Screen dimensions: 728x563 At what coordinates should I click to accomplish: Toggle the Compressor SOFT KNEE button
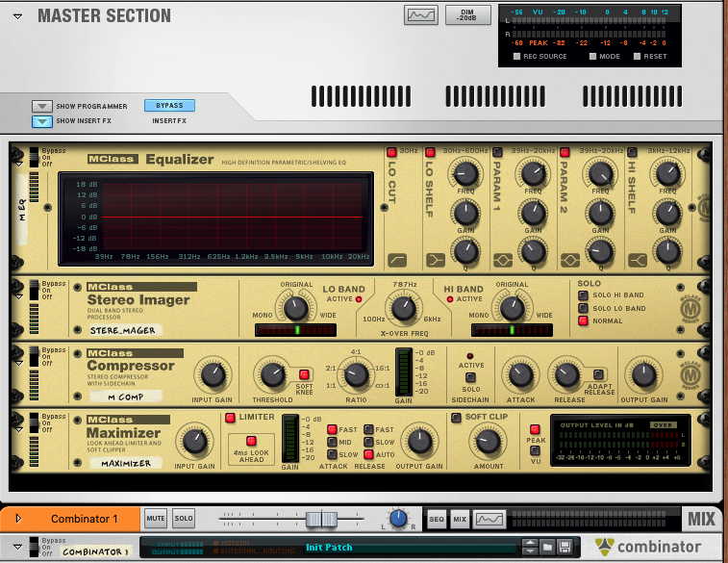304,374
